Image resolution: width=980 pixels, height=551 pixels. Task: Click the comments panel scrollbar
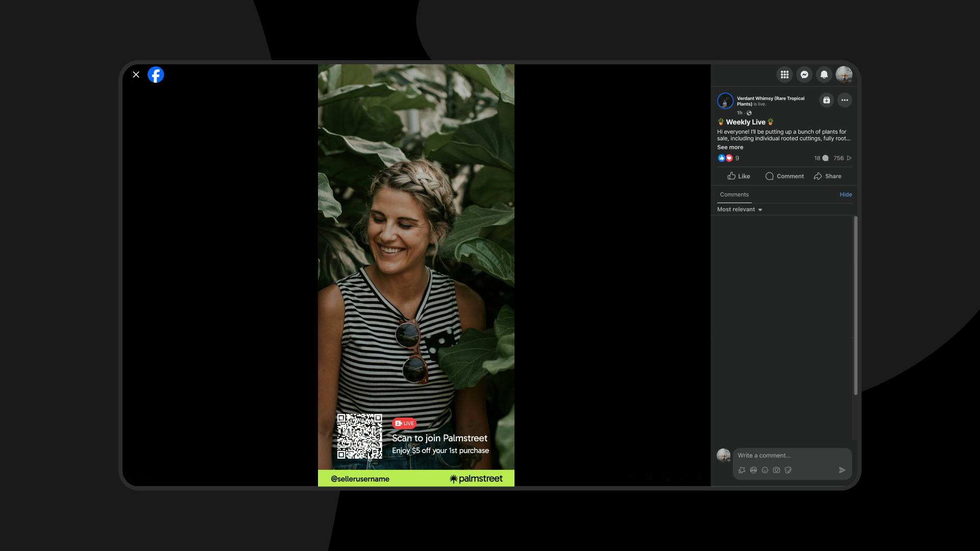[x=855, y=305]
